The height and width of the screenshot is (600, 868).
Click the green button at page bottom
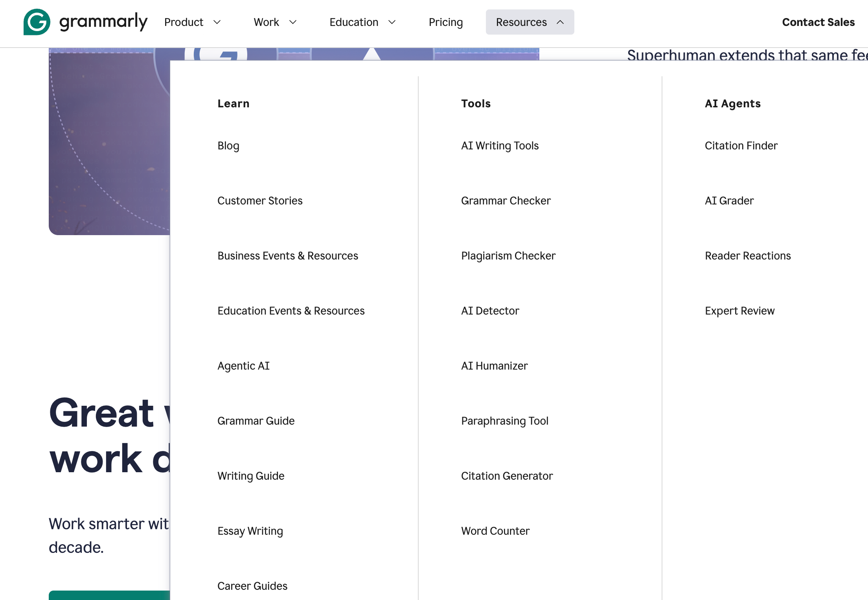109,595
